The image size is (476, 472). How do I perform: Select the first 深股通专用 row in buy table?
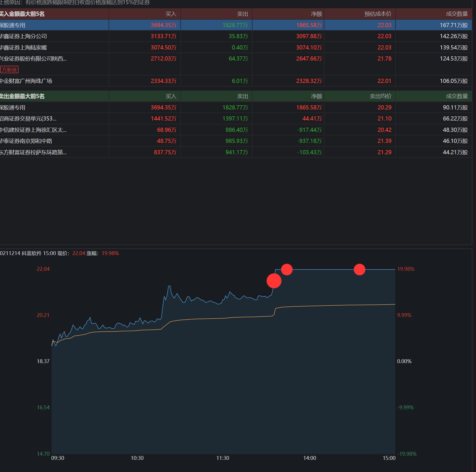[236, 25]
